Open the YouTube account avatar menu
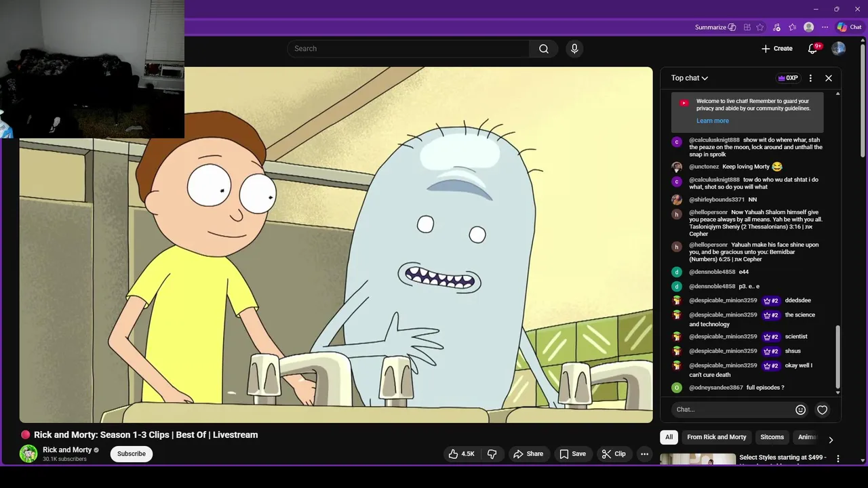The image size is (868, 488). point(839,49)
